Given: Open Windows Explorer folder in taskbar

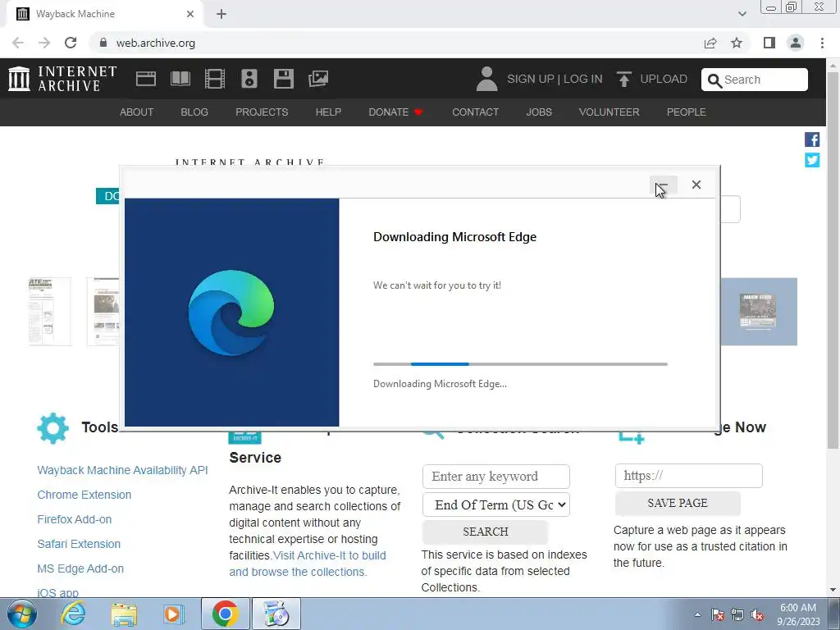Looking at the screenshot, I should coord(124,614).
